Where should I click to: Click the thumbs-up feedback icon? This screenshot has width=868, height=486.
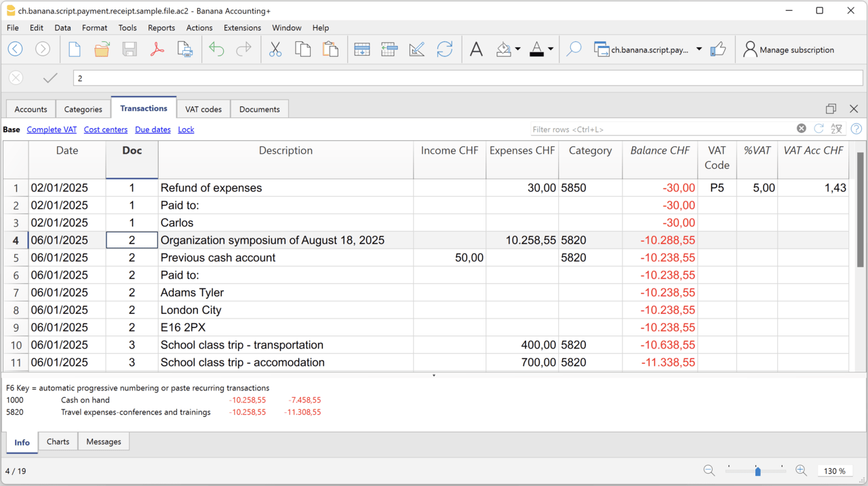coord(718,49)
